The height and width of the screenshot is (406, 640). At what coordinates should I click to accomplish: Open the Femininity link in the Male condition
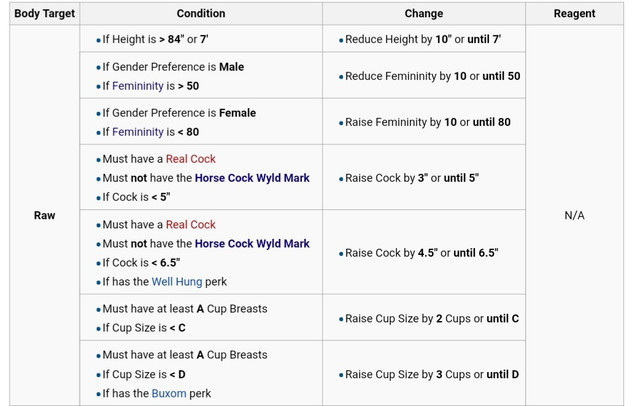click(x=138, y=86)
